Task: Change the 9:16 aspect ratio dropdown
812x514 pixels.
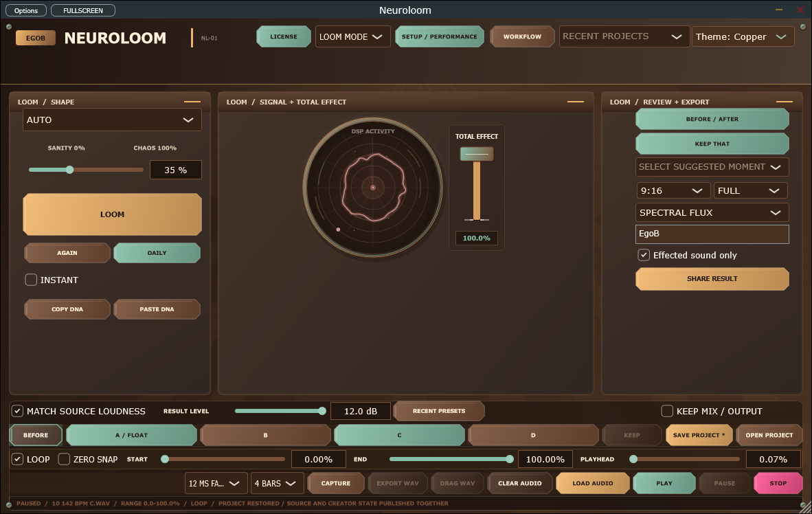Action: (673, 190)
